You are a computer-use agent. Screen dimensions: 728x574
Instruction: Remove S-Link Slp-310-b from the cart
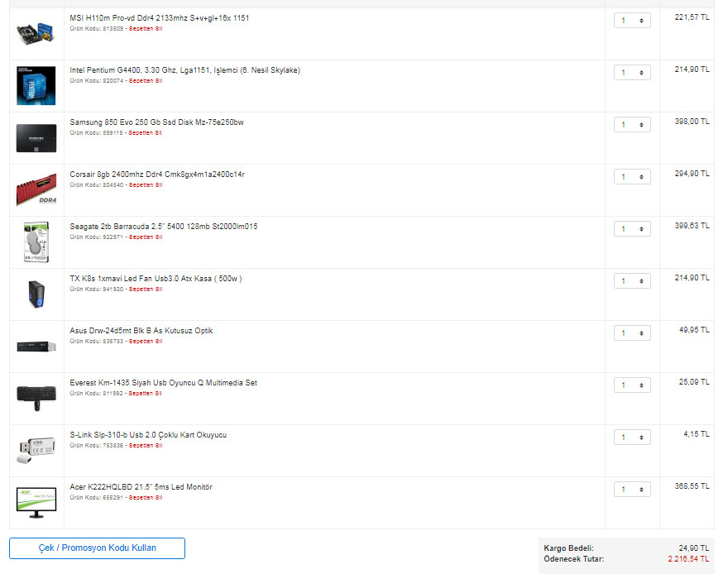pos(146,446)
